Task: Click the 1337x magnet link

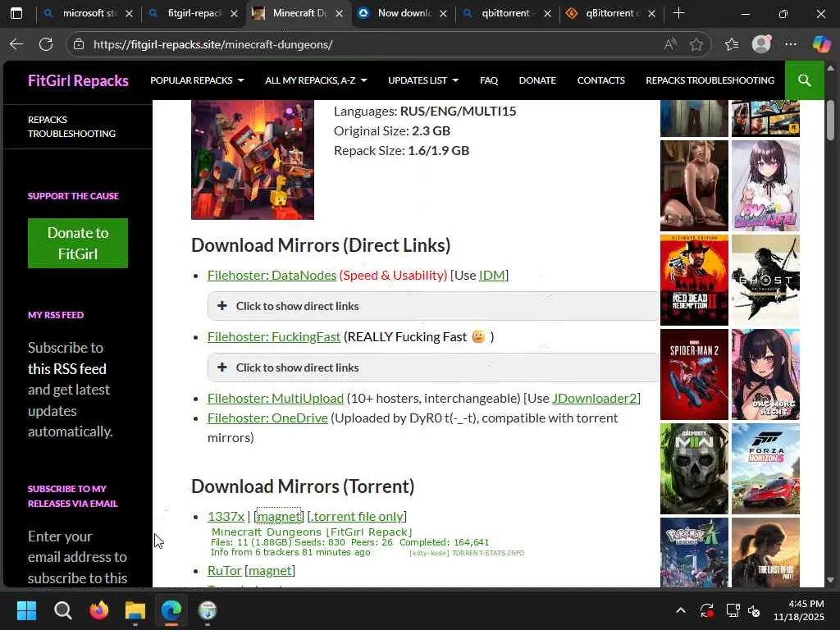Action: (x=279, y=517)
